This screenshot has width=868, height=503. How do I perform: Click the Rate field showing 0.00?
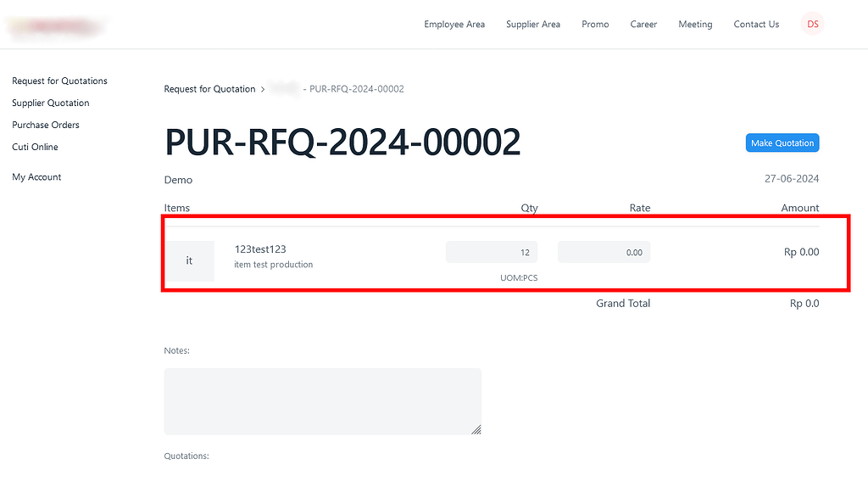604,252
